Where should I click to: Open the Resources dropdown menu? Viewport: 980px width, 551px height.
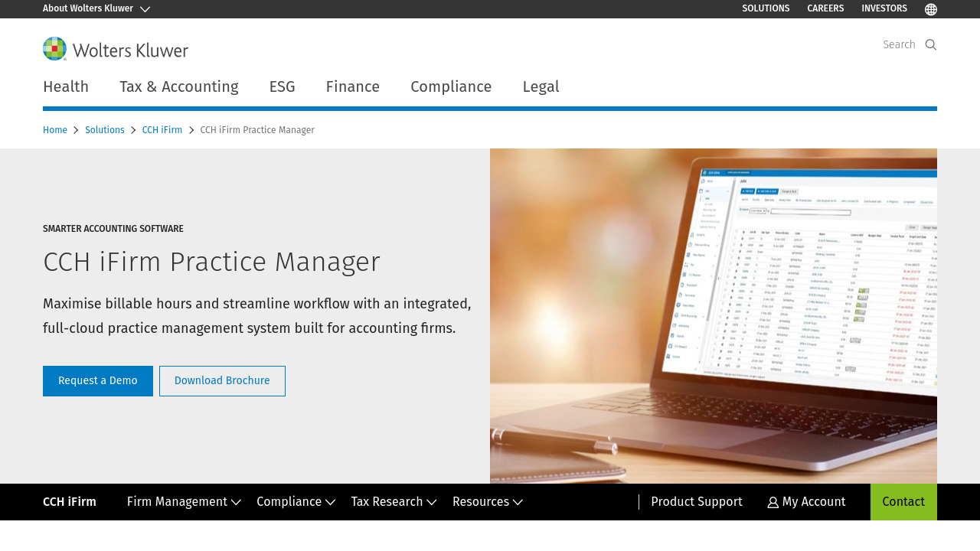(487, 502)
